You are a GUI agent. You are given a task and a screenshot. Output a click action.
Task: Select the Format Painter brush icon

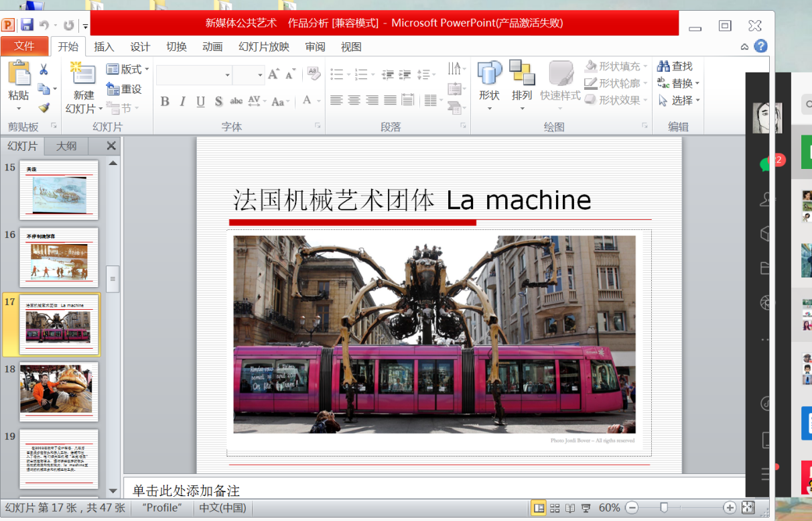44,107
